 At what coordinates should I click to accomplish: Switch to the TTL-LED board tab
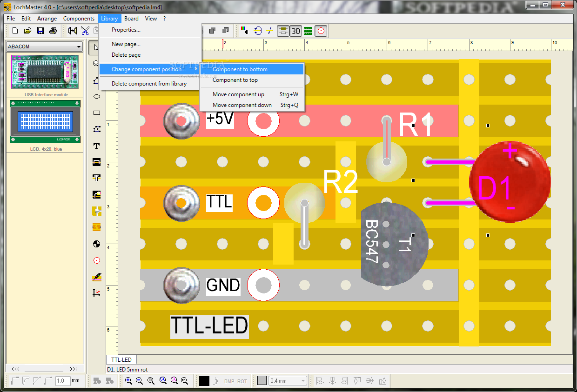coord(121,359)
